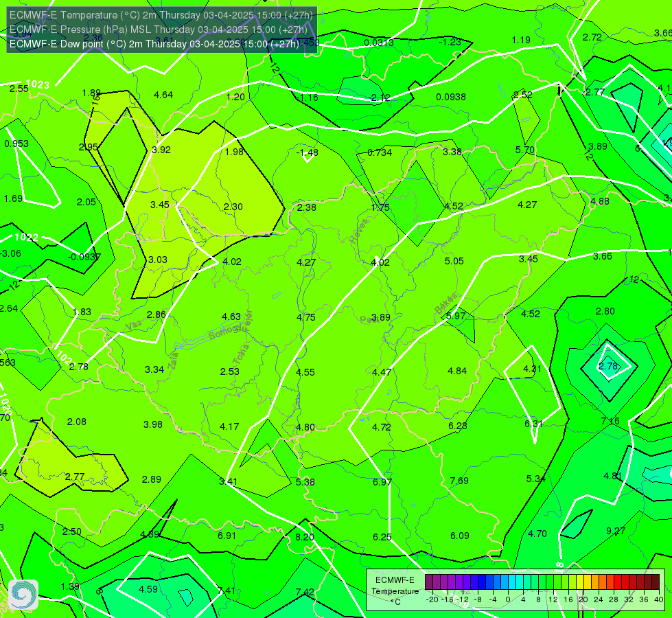
Task: Click the map value -3.06
Action: 11,253
